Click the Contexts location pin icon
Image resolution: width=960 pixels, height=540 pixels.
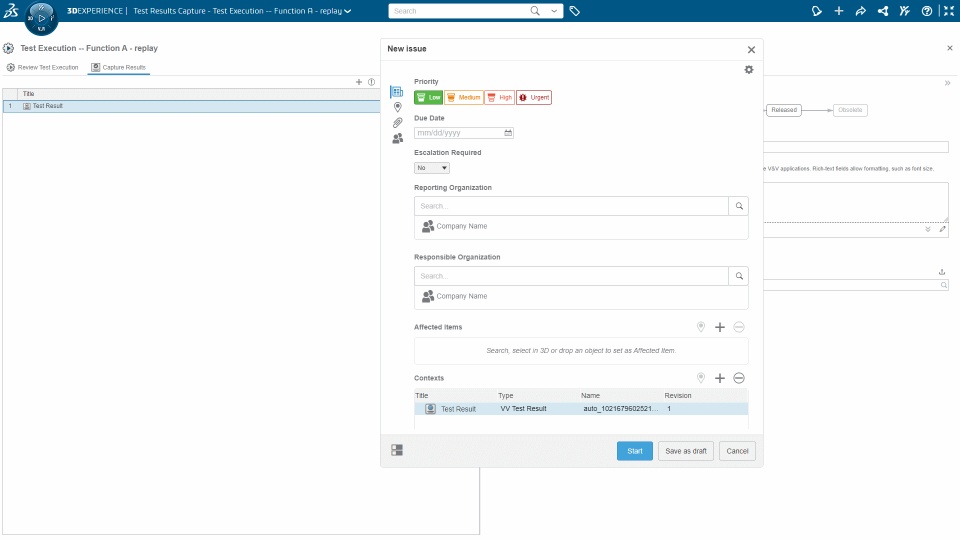coord(701,378)
